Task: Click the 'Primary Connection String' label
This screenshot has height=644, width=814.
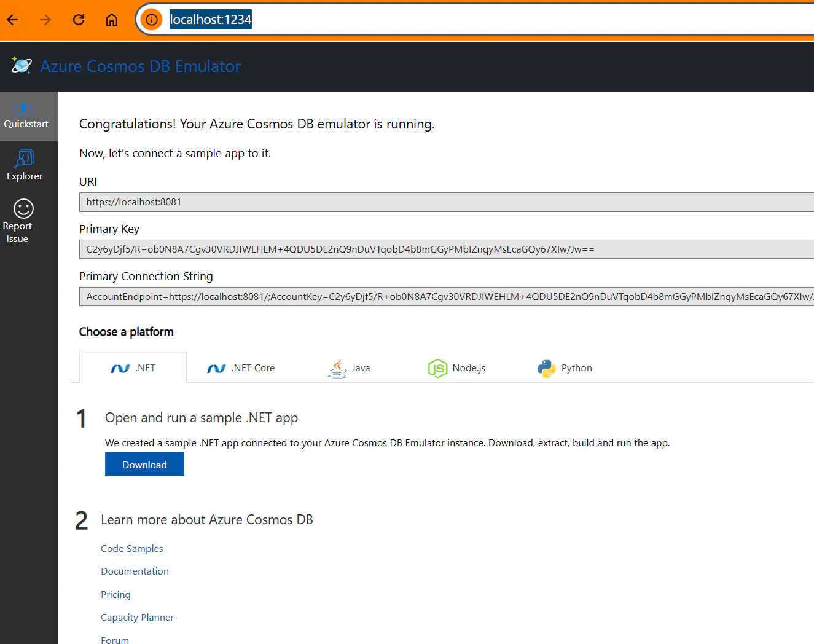Action: [146, 277]
